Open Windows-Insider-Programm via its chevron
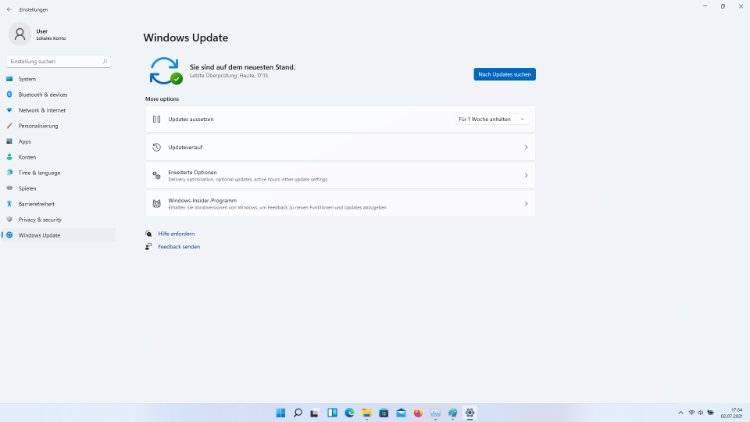The width and height of the screenshot is (750, 422). [526, 204]
